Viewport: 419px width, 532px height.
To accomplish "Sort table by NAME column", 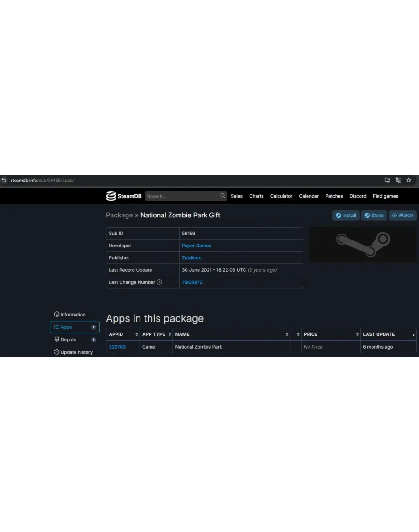I will 231,334.
